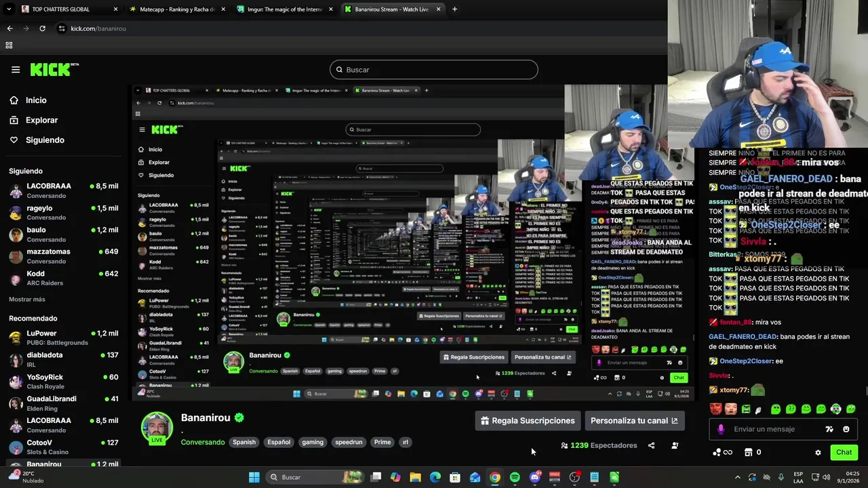Switch to TOP CHATTERS GLOBAL tab
This screenshot has width=868, height=488.
coord(69,9)
